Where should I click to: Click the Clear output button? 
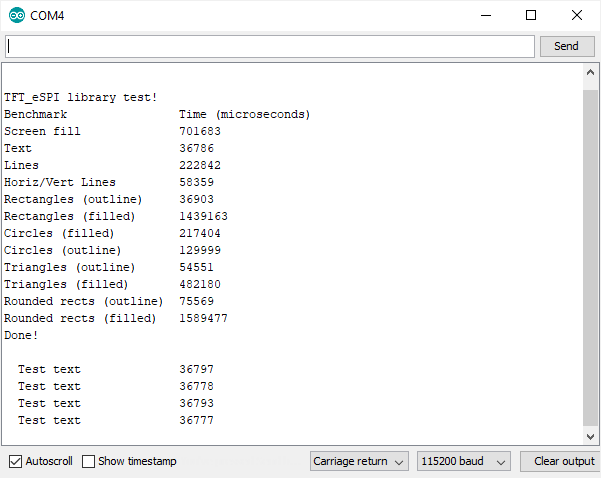[x=563, y=461]
